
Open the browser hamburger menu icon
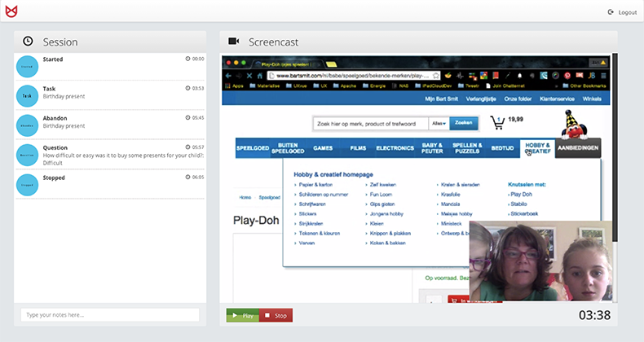[x=604, y=76]
